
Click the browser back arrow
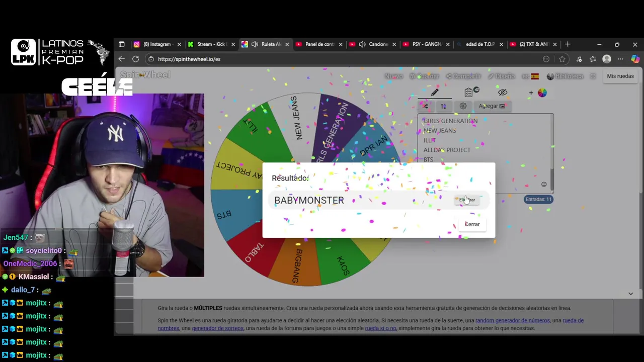[121, 59]
